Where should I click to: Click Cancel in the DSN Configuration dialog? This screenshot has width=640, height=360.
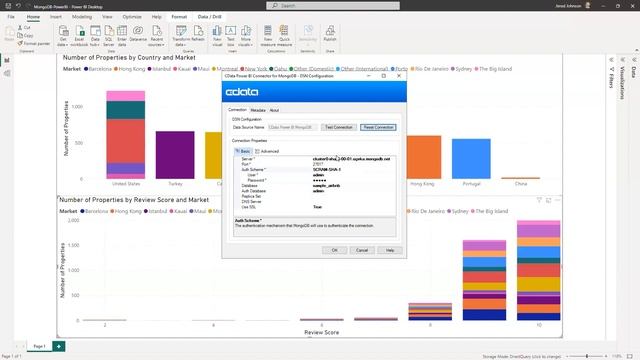[362, 250]
